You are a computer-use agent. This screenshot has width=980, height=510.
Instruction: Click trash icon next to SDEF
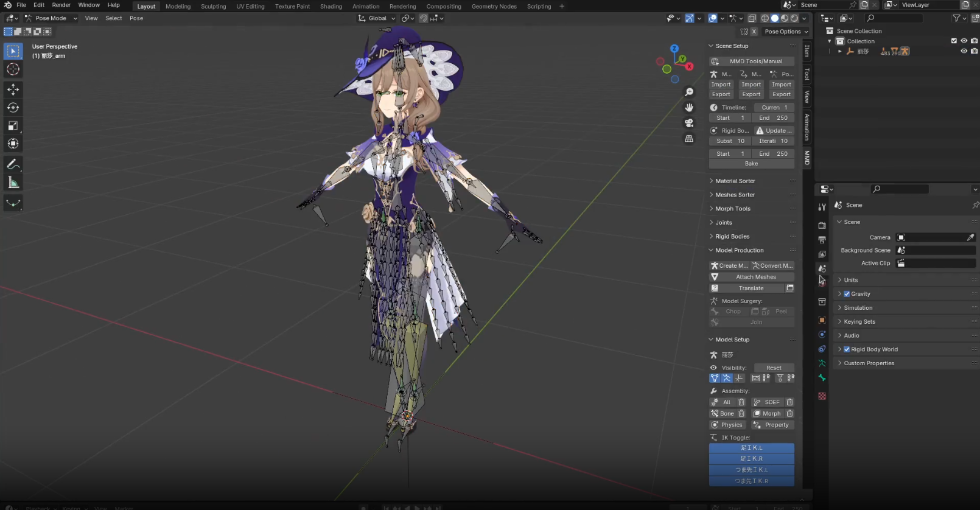pos(789,402)
